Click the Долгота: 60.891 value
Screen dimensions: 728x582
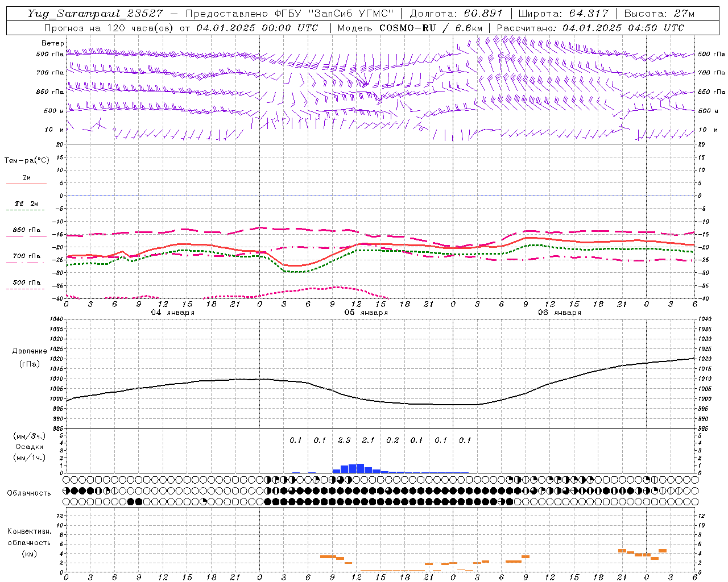(456, 14)
